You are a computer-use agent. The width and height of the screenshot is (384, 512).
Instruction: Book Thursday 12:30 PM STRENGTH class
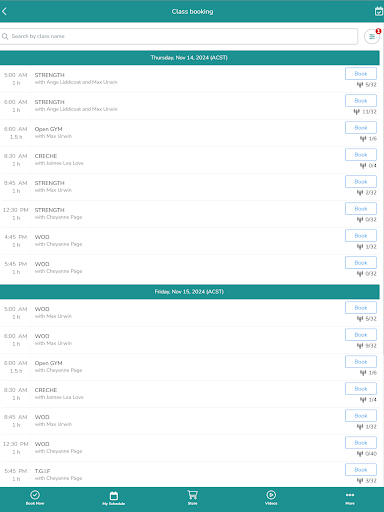361,209
